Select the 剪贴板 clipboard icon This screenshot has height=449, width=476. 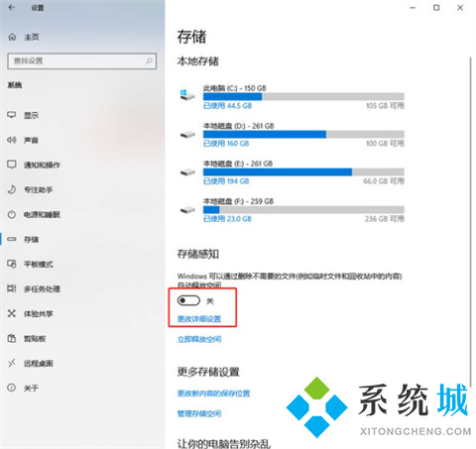[x=12, y=338]
